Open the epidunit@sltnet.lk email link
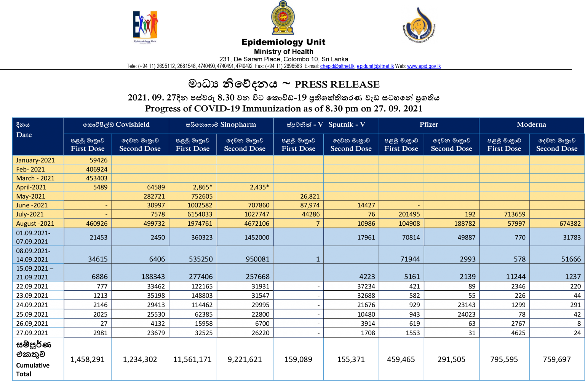Viewport: 585px width, 392px height. pyautogui.click(x=375, y=66)
